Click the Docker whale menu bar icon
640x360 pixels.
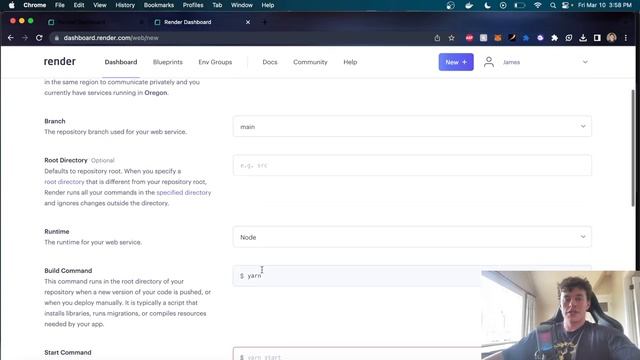pos(469,5)
